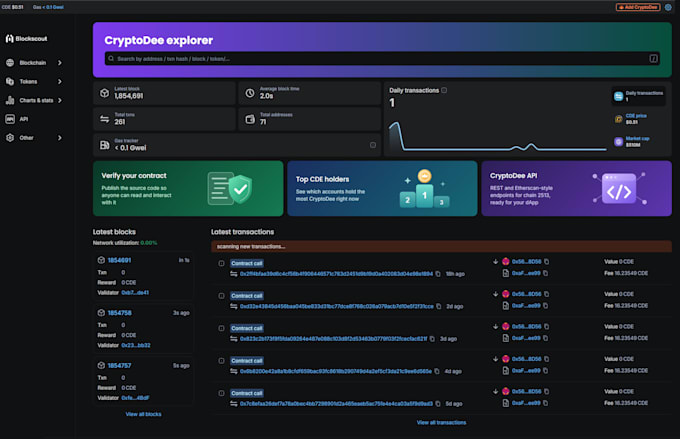680x439 pixels.
Task: Open block 1854758 link
Action: 119,313
